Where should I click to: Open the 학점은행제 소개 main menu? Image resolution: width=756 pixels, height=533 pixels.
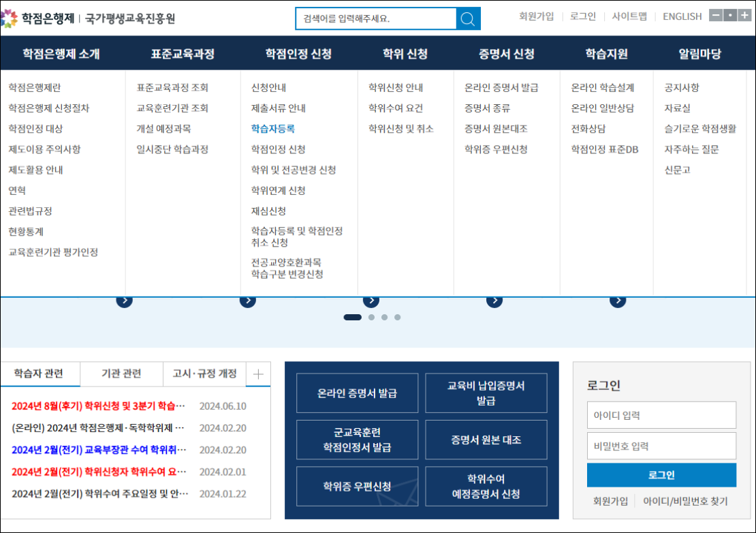coord(61,54)
